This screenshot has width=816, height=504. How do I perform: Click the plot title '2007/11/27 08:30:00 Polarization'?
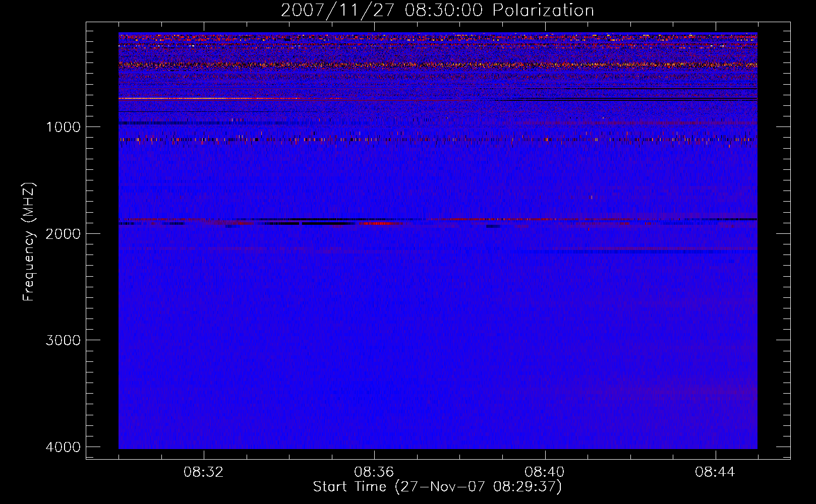437,11
